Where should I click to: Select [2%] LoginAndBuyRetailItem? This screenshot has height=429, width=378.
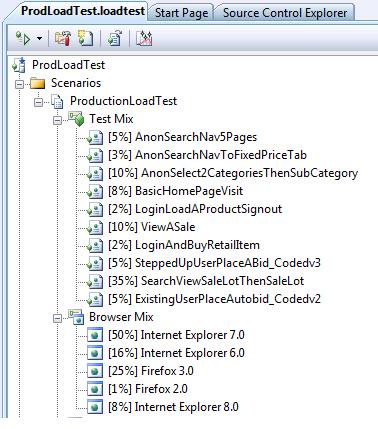(x=184, y=245)
